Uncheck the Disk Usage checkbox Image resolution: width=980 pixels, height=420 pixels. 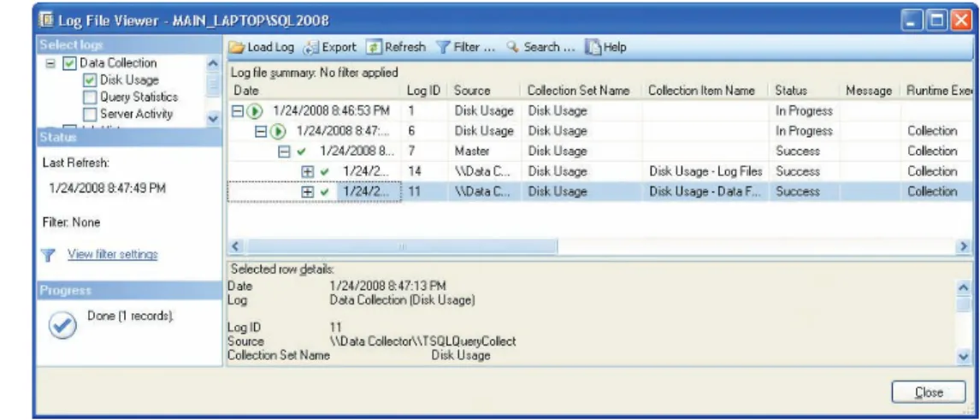click(90, 80)
